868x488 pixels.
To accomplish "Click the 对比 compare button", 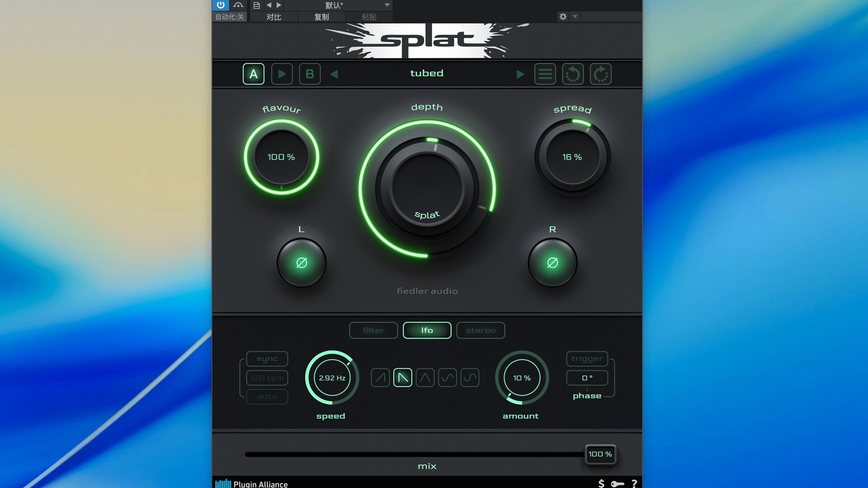I will pos(274,17).
